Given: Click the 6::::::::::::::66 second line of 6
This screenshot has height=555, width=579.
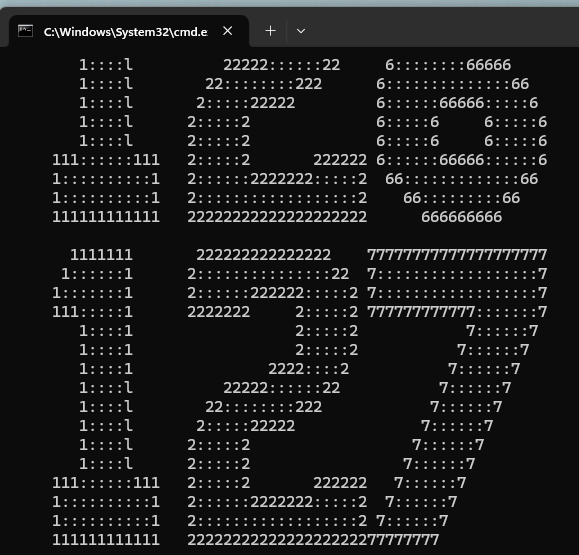Looking at the screenshot, I should [x=453, y=84].
